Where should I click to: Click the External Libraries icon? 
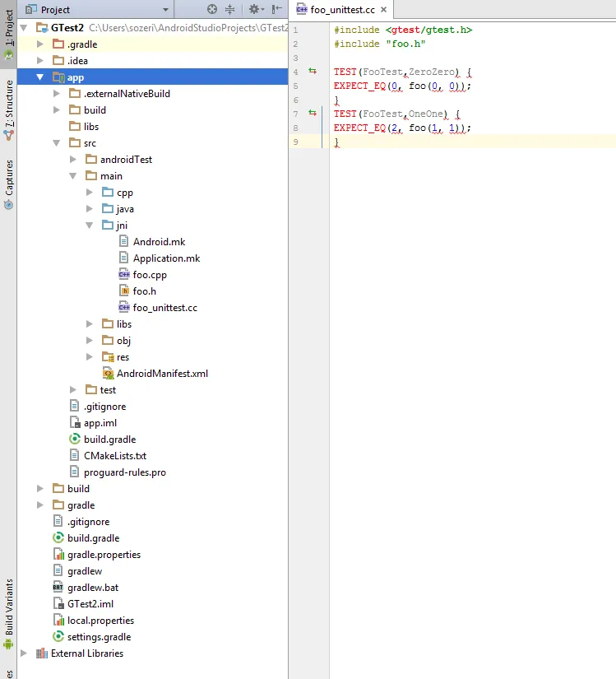42,653
